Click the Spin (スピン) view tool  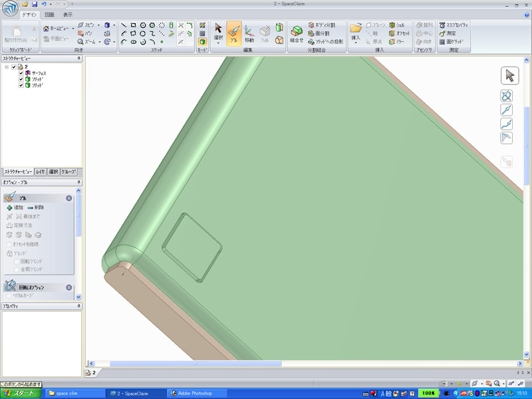85,25
